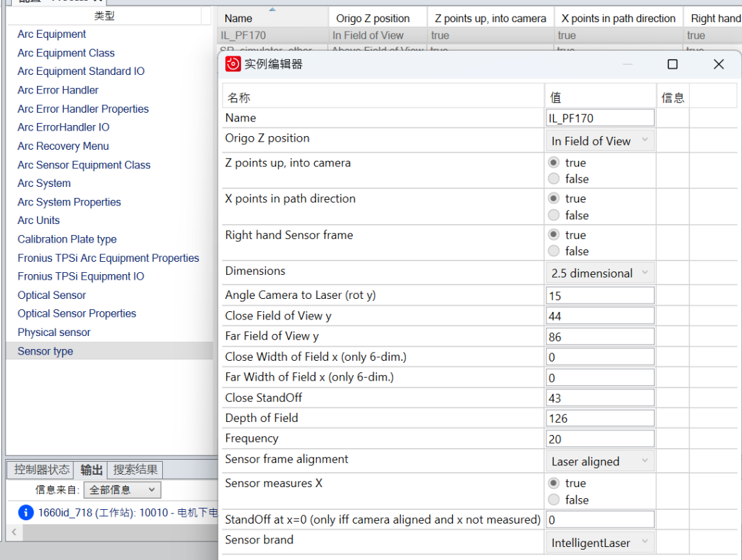Select Fronius TPSi Equipment IO type
The image size is (742, 560).
80,276
